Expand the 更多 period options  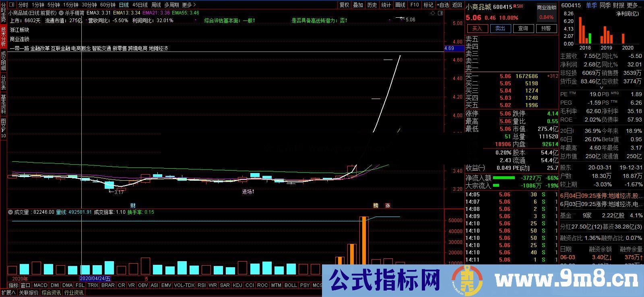pos(189,5)
